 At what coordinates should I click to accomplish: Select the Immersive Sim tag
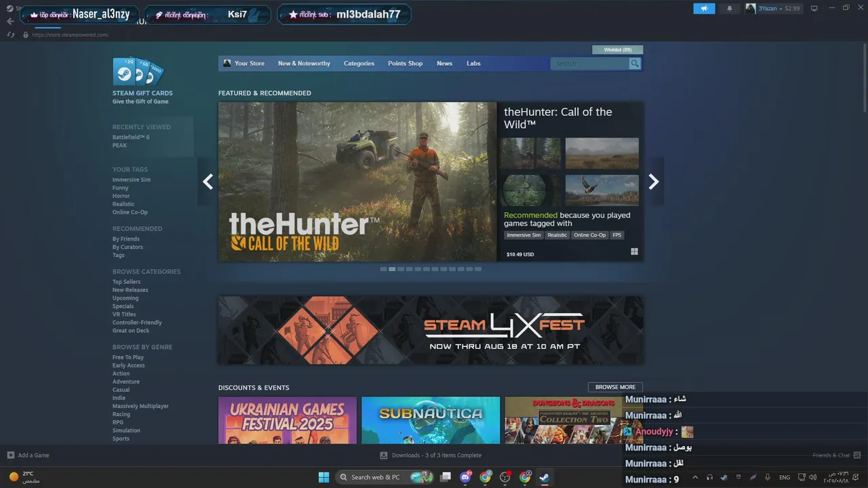132,180
